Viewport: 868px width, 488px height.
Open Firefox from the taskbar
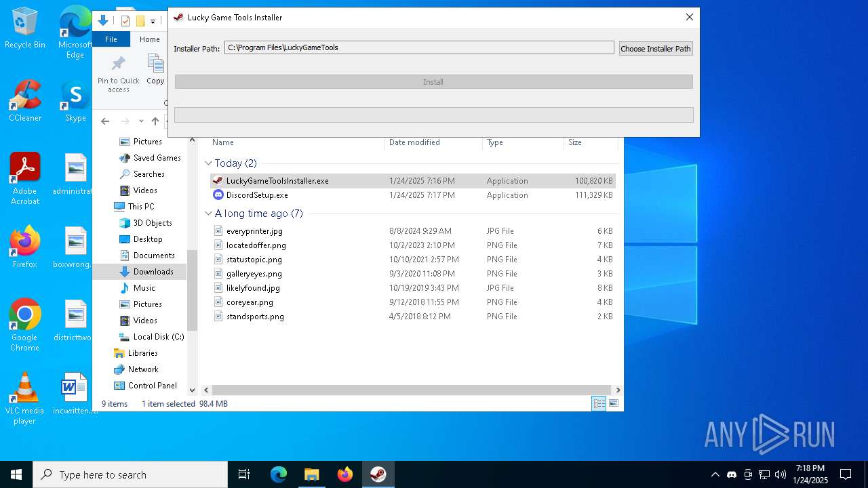(345, 474)
